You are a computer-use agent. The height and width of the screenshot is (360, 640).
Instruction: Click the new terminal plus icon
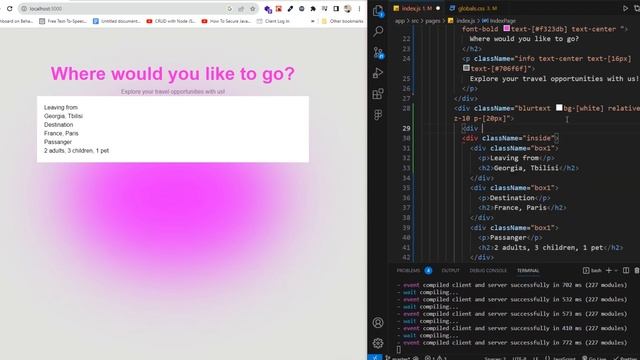tap(609, 270)
